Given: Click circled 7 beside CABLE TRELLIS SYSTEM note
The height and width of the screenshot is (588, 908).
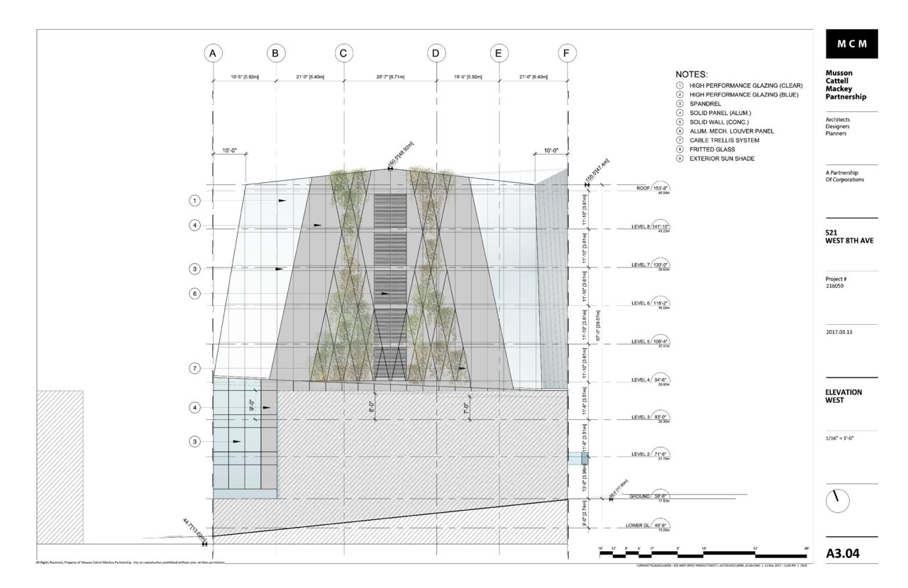Looking at the screenshot, I should click(x=680, y=140).
